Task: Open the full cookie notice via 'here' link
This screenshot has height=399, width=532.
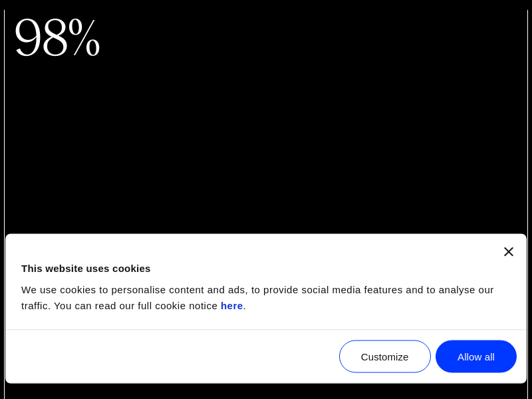Action: tap(231, 306)
